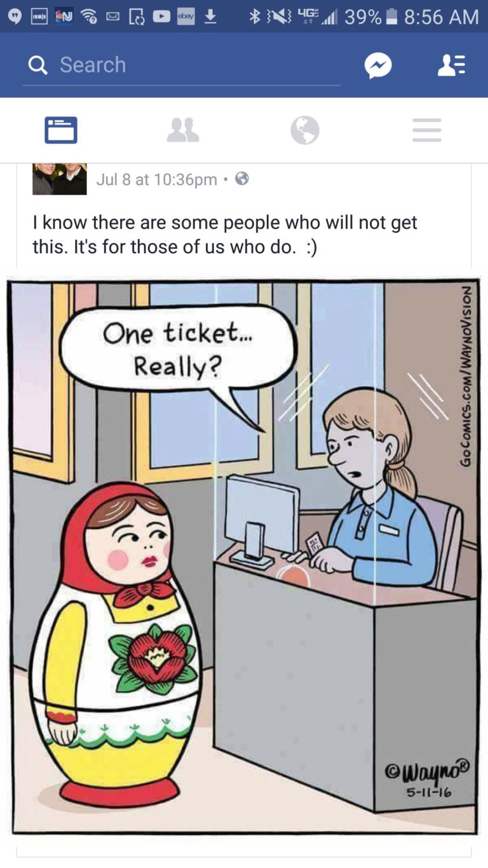The height and width of the screenshot is (868, 488).
Task: Tap the battery 39% indicator
Action: [x=370, y=17]
